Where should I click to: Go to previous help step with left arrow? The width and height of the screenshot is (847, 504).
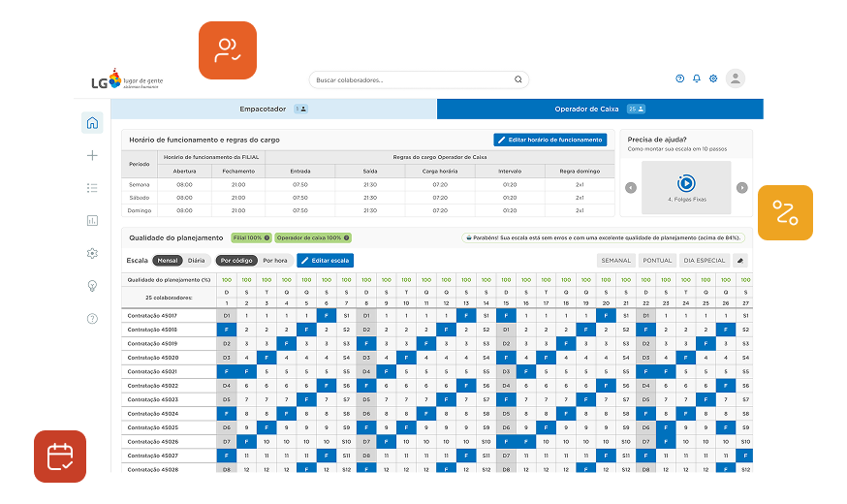[631, 188]
